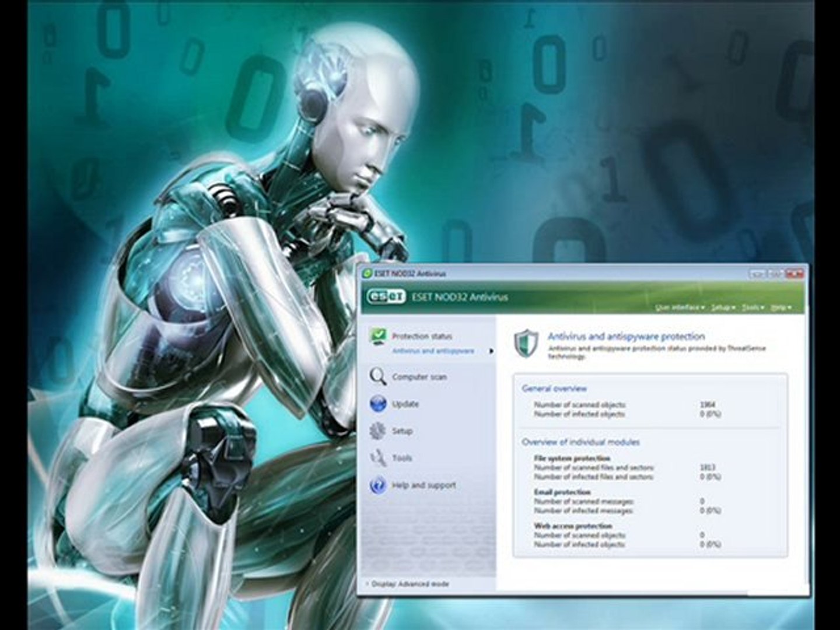Open the Setup dropdown in the header

click(x=723, y=307)
